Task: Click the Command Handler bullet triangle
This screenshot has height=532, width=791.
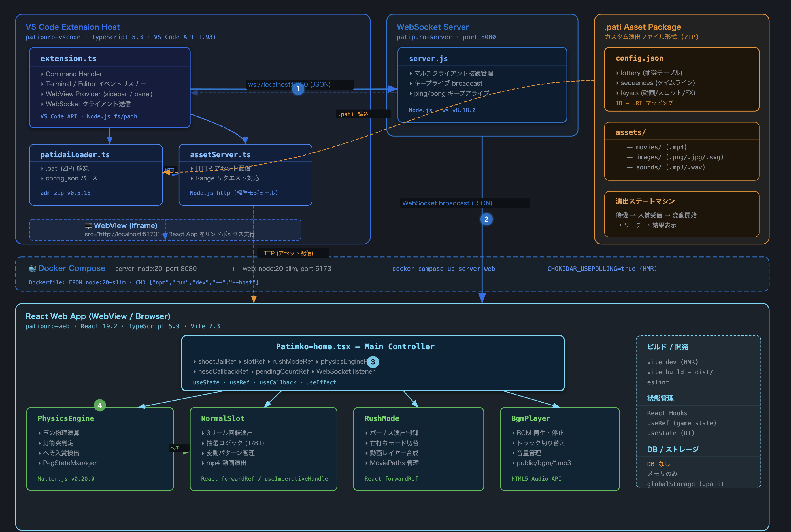Action: [42, 74]
